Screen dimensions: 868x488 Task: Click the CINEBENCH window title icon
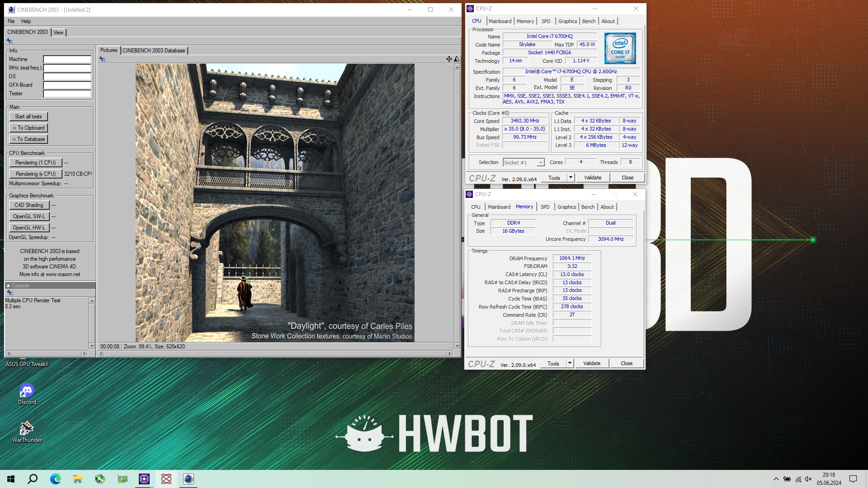pyautogui.click(x=11, y=9)
